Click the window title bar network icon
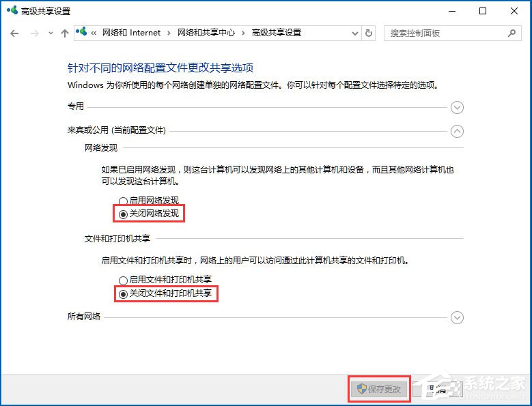Screen dimensions: 532x406 click(x=12, y=10)
